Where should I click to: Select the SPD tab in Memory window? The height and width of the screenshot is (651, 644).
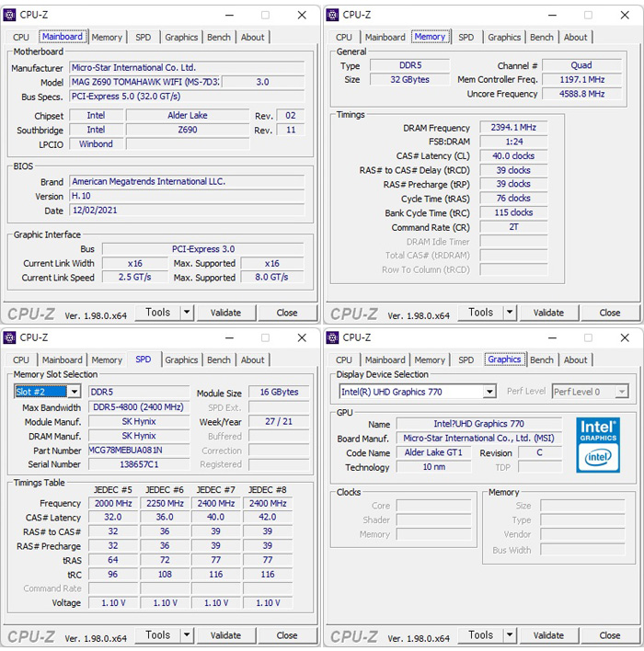pos(466,38)
